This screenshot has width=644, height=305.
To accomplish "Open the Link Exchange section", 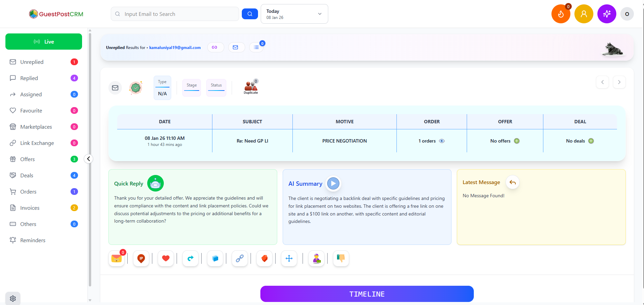I will (37, 143).
